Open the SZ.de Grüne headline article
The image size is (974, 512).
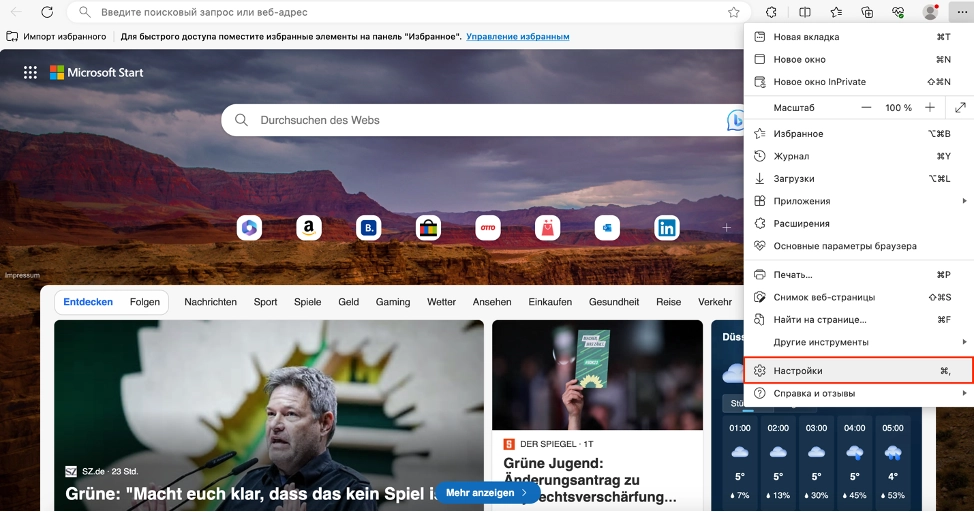point(269,415)
